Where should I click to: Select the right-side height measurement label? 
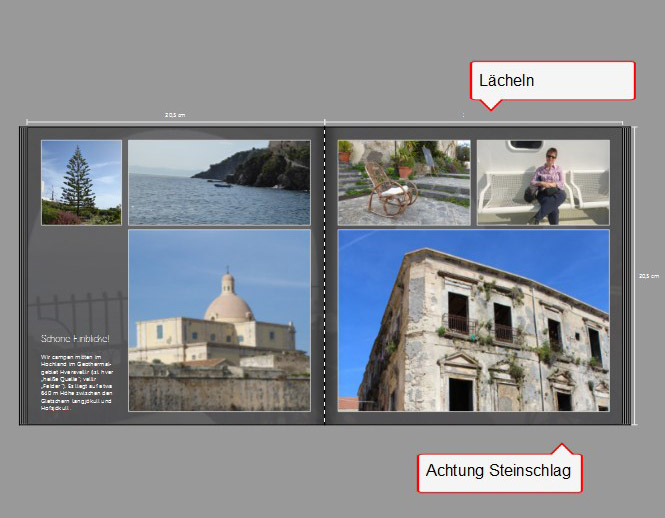tap(648, 276)
